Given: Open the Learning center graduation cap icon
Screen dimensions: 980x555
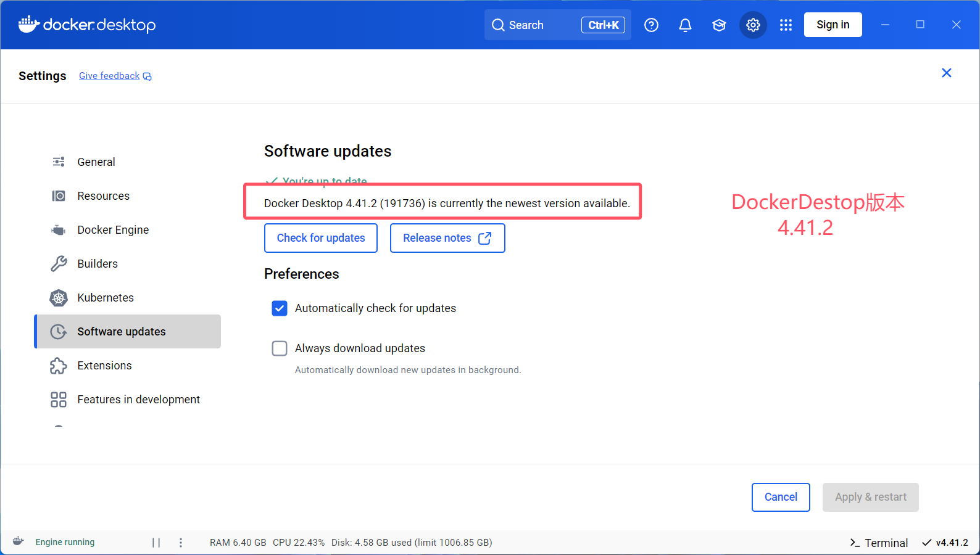Looking at the screenshot, I should [719, 25].
